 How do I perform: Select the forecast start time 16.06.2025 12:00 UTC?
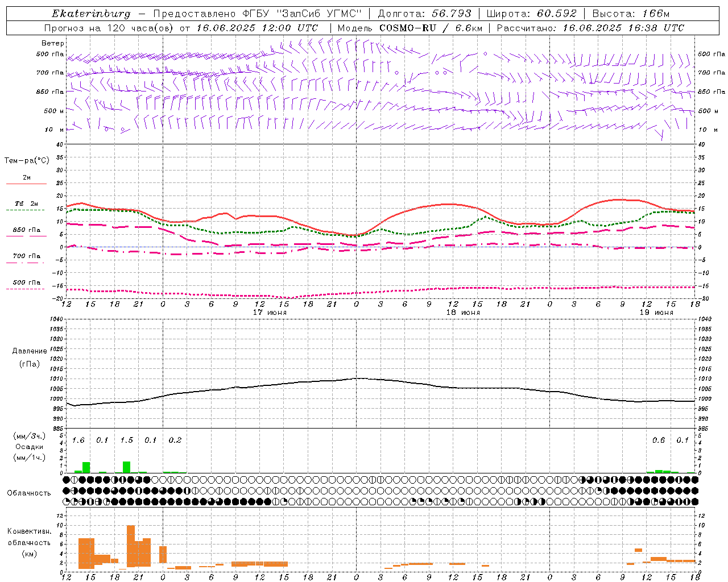pos(257,28)
